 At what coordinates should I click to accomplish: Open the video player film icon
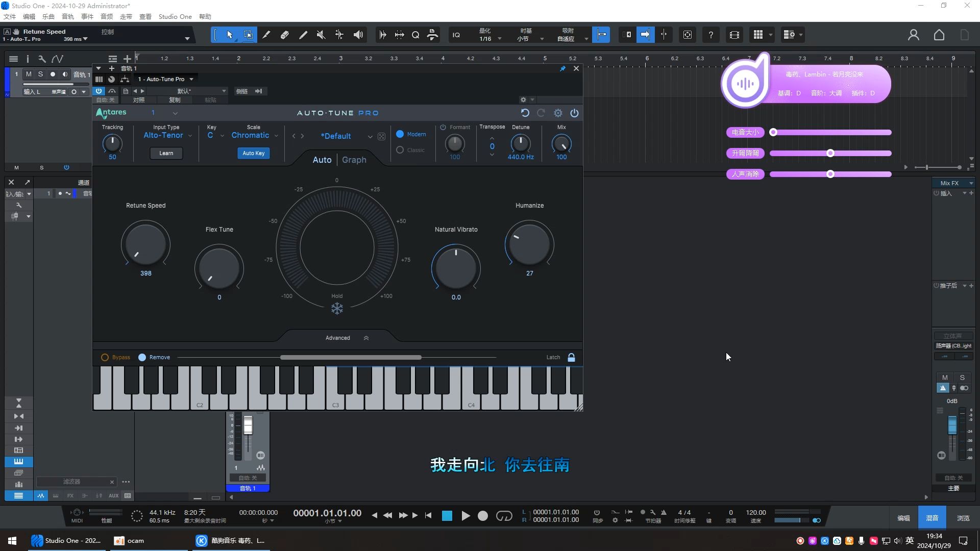[x=734, y=35]
